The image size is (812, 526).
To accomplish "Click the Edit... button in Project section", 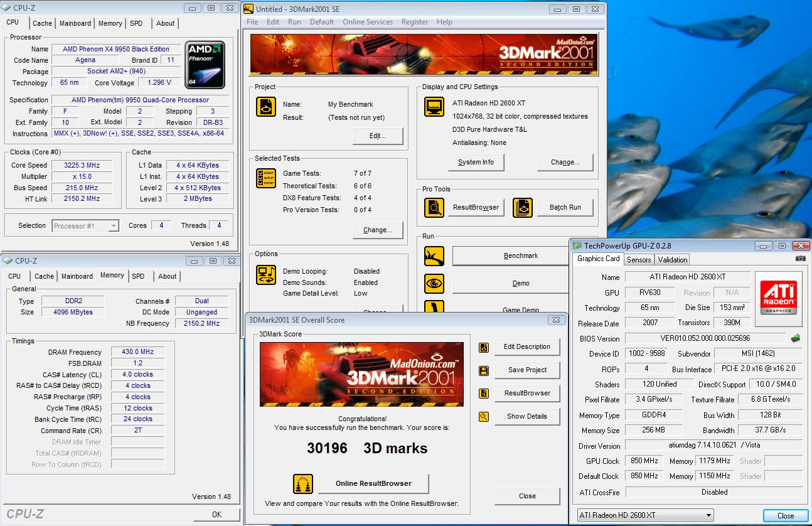I will 378,136.
